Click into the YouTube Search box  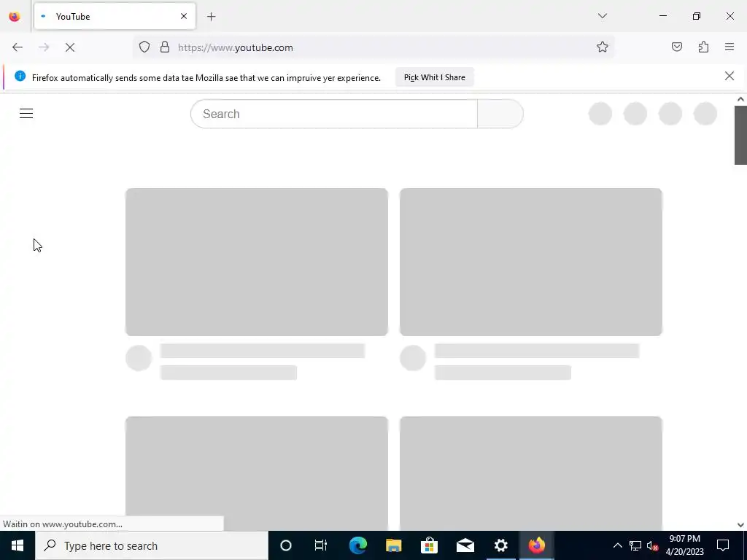point(334,114)
